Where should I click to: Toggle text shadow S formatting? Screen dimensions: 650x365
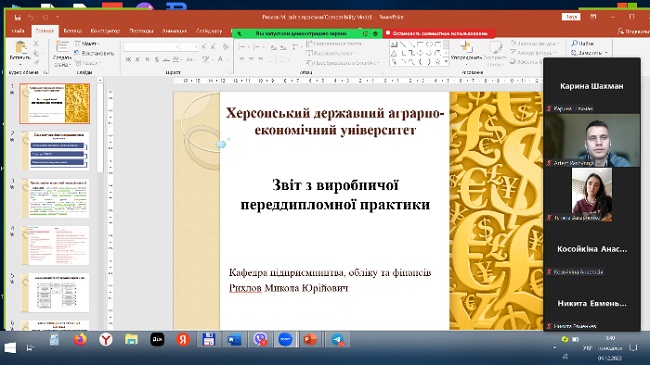(157, 60)
